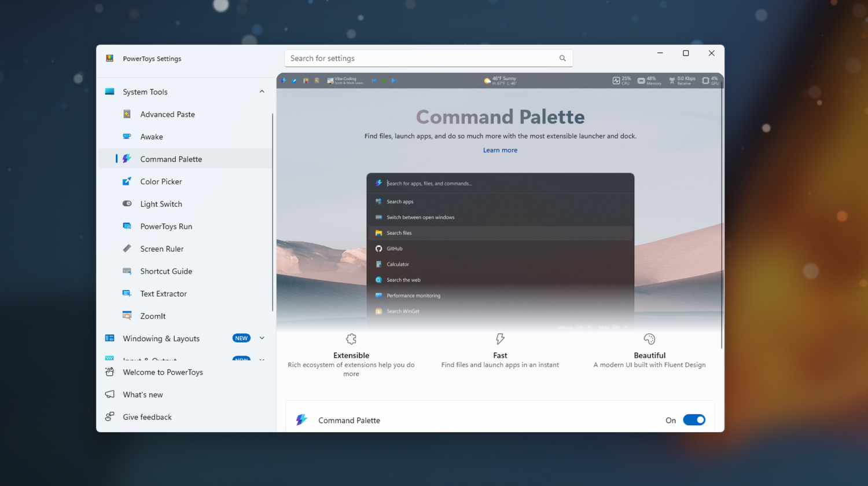
Task: Click the "Find files, launch apps" description
Action: [x=500, y=136]
